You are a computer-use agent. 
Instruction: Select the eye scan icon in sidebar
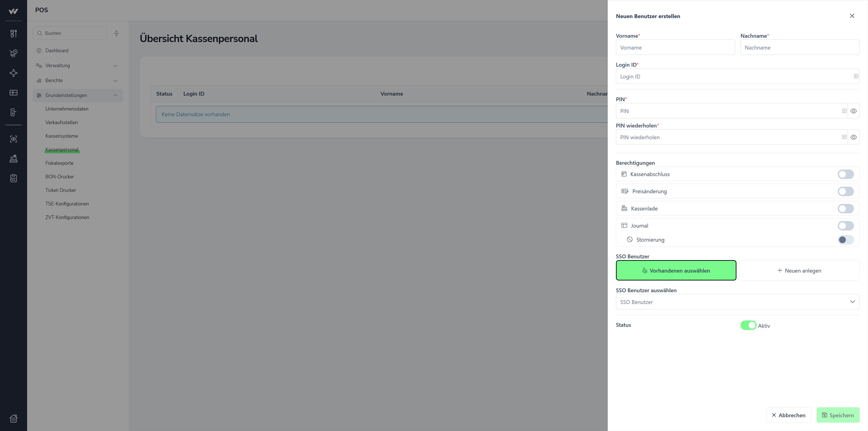coord(14,139)
